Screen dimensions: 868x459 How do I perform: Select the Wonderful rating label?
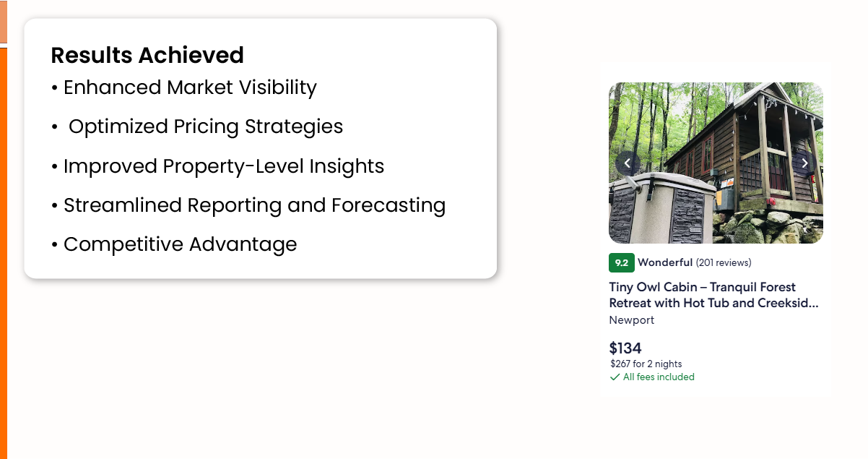(x=665, y=262)
